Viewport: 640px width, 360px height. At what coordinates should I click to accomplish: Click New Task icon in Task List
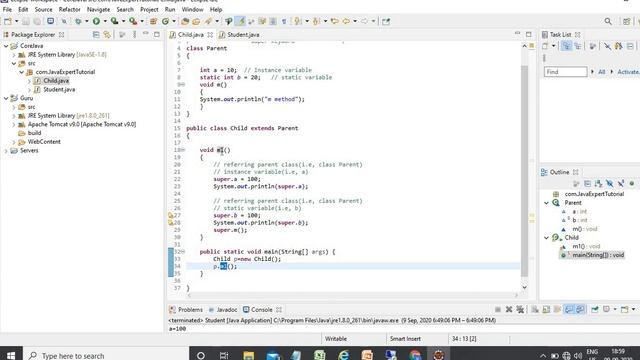click(545, 47)
